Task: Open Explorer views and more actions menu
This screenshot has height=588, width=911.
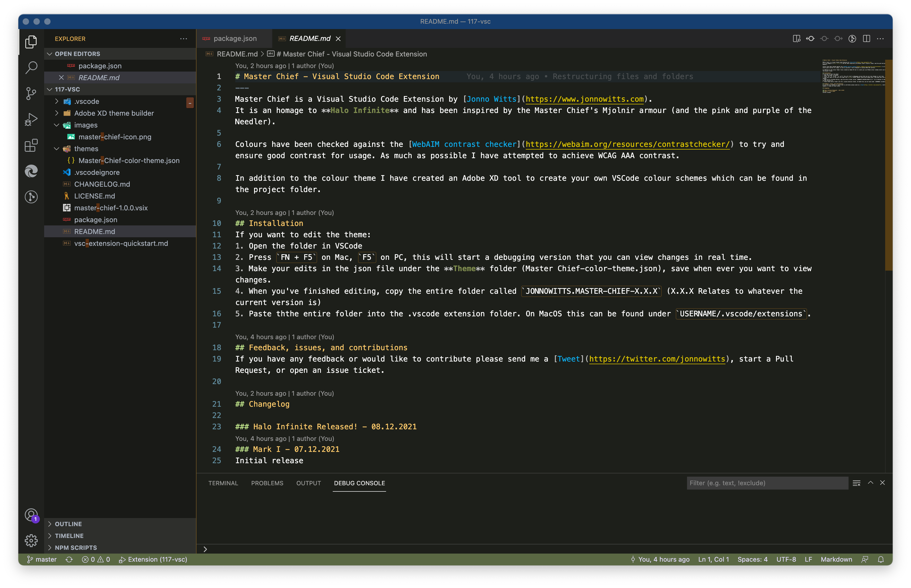Action: tap(183, 38)
